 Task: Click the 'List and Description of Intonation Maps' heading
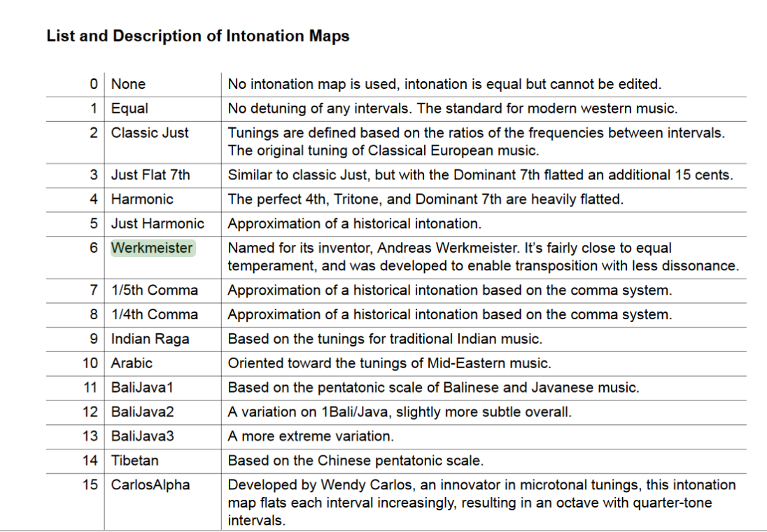[x=197, y=36]
